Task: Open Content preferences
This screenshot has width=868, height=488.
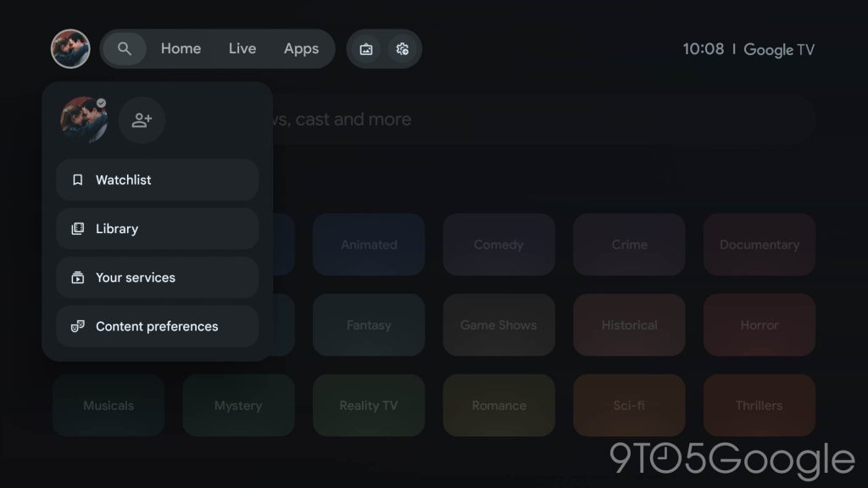Action: [157, 326]
